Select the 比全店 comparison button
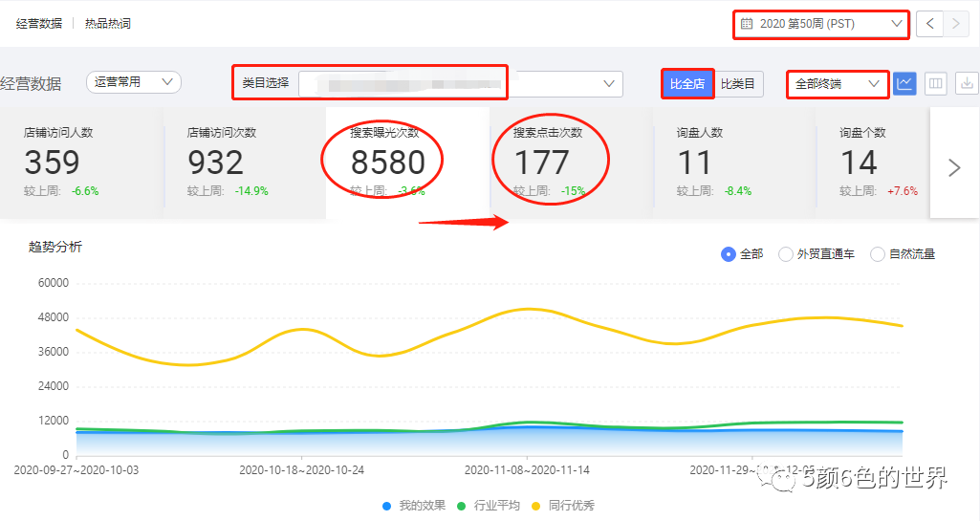Screen dimensions: 980x521 point(687,84)
